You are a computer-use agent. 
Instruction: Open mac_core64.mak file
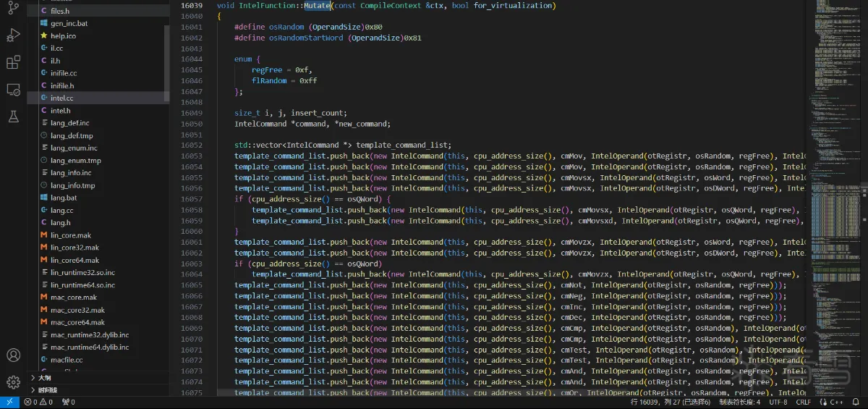coord(98,322)
